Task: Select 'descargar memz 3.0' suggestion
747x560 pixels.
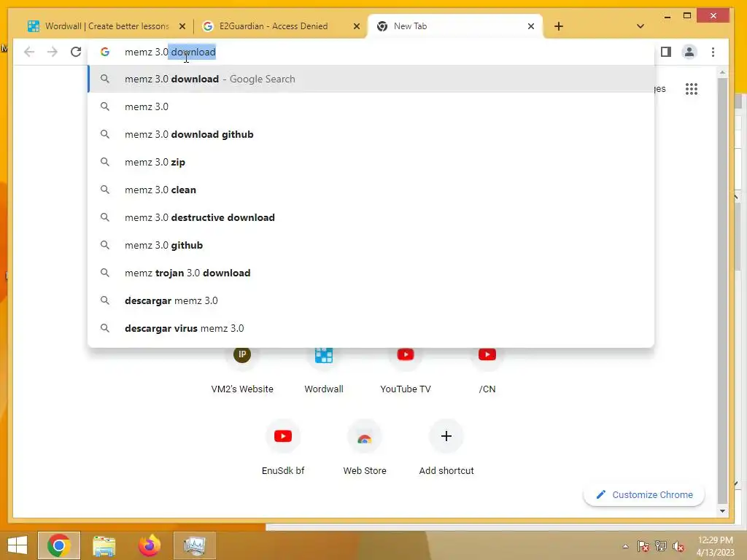Action: 371,300
